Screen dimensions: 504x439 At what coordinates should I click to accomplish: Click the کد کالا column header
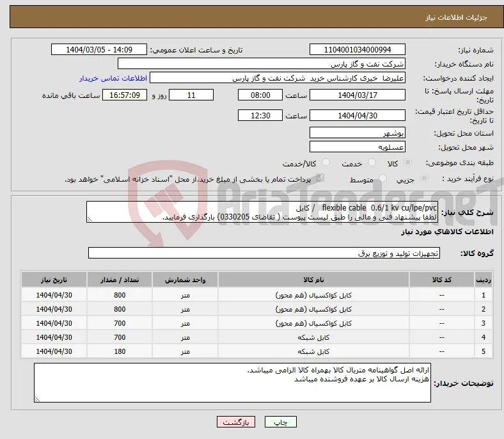coord(442,280)
